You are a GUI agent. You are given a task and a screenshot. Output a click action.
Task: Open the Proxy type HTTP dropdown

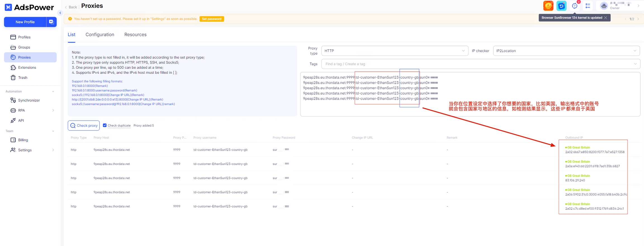click(x=394, y=51)
